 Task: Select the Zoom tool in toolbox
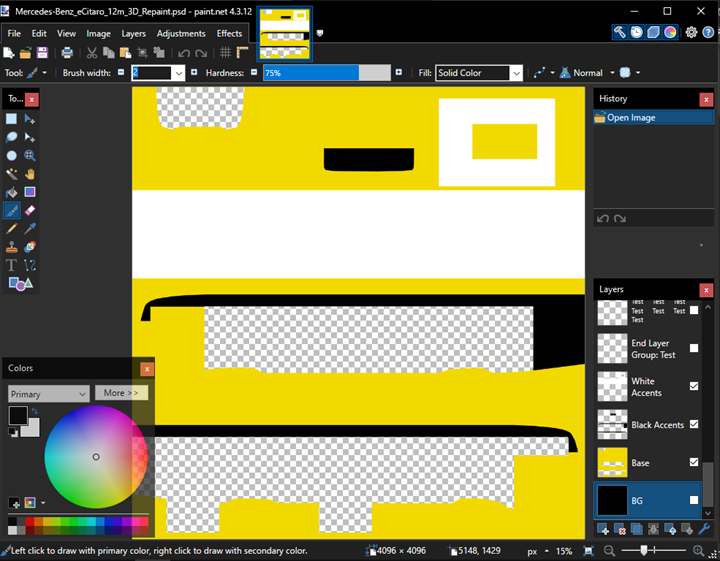(x=30, y=156)
